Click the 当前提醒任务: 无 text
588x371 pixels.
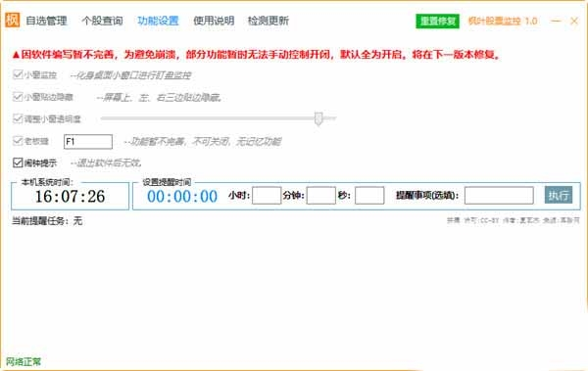click(x=47, y=220)
